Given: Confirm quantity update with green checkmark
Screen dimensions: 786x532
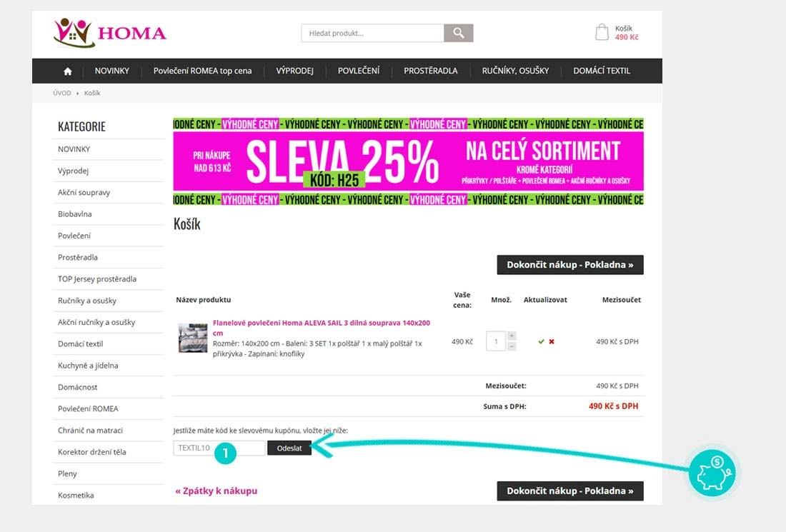Looking at the screenshot, I should [x=541, y=341].
